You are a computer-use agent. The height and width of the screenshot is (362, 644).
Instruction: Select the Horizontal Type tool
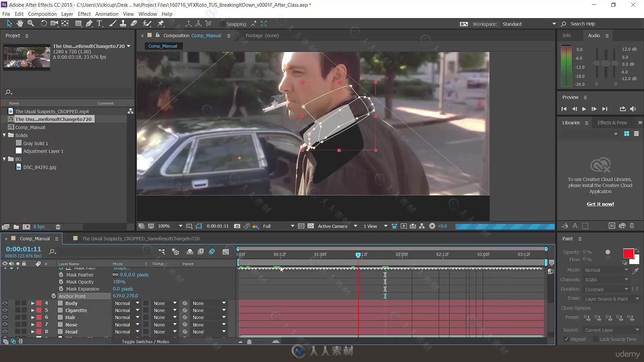click(x=99, y=23)
